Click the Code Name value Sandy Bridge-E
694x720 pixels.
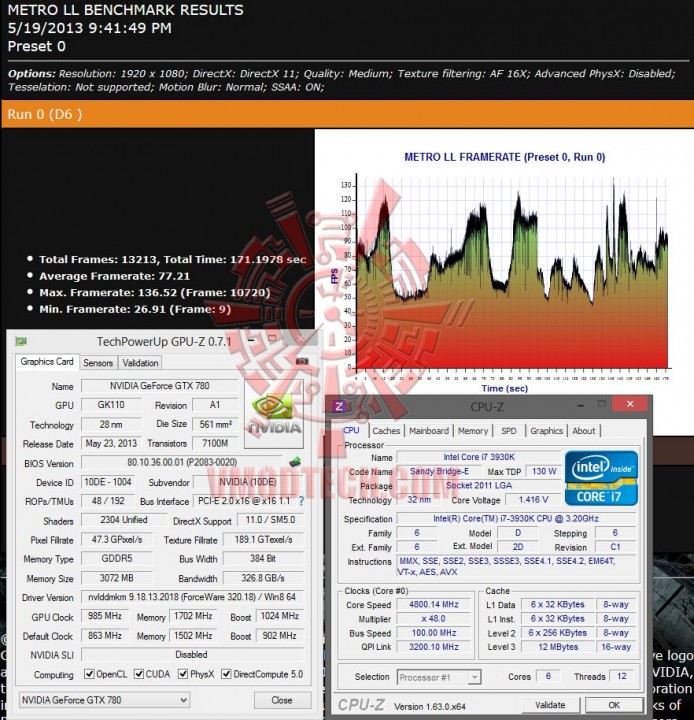tap(439, 471)
